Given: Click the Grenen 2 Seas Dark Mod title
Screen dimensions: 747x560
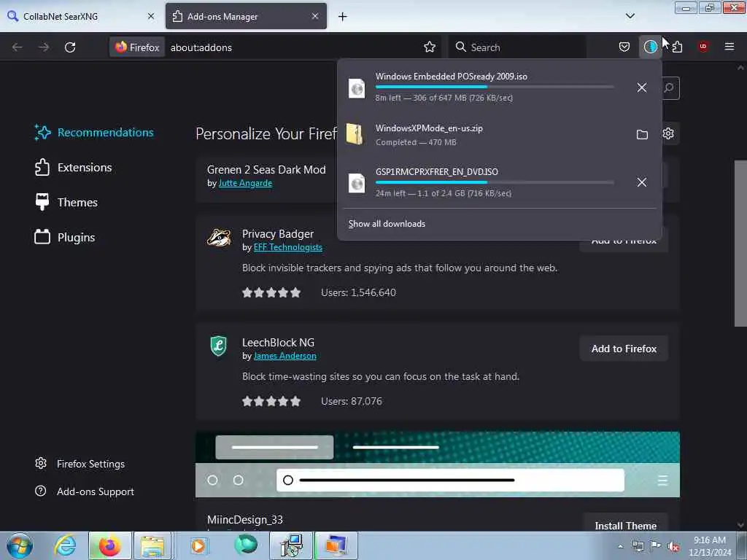Looking at the screenshot, I should pos(266,170).
